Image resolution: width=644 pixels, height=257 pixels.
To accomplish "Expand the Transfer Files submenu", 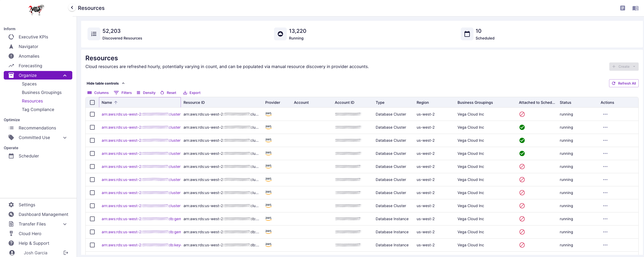I will [x=65, y=224].
